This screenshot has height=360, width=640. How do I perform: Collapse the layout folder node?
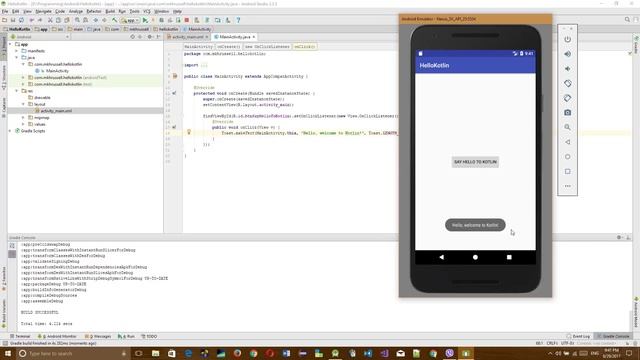(x=23, y=104)
